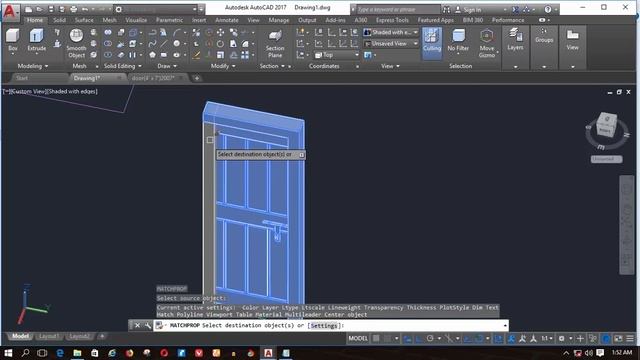Click the Undo arrow in quick access toolbar
Viewport: 640px width, 360px height.
coord(85,9)
